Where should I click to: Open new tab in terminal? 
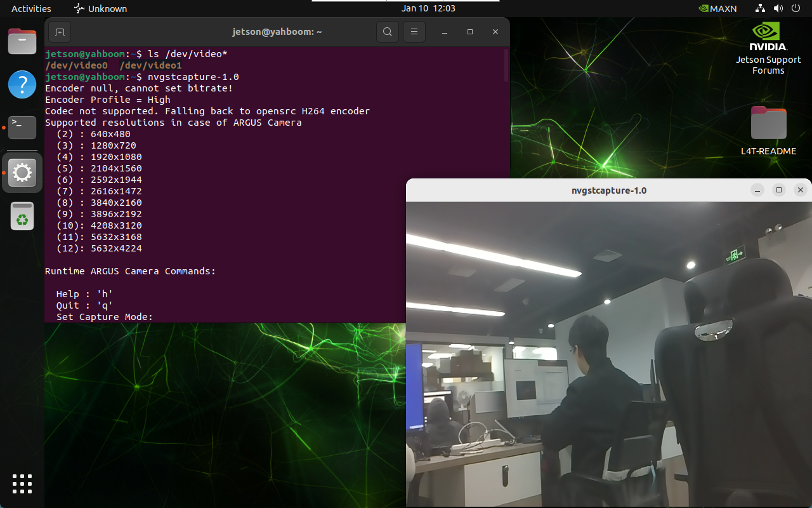[x=59, y=32]
